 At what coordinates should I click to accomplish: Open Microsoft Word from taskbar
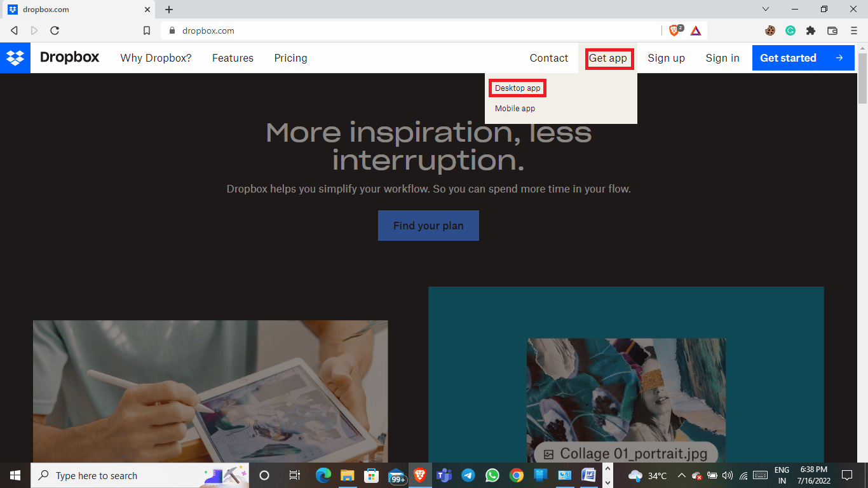[x=589, y=475]
